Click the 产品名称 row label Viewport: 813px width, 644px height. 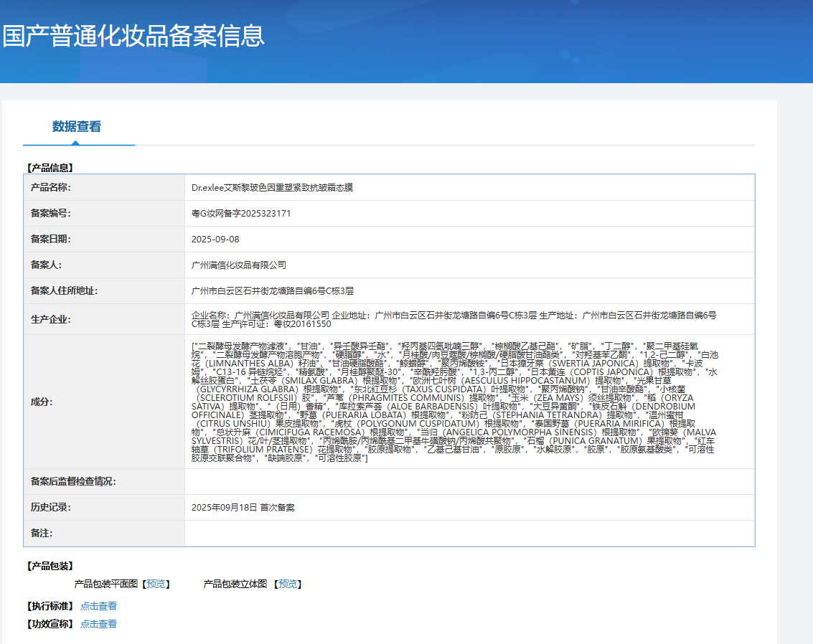(51, 188)
